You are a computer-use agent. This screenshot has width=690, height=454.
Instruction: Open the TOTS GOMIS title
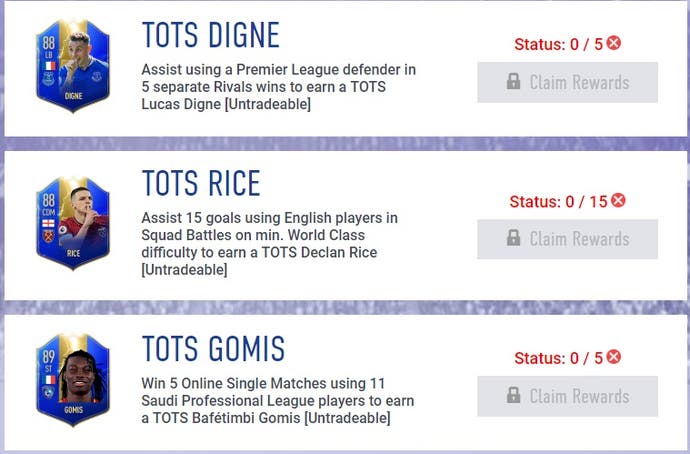click(x=213, y=348)
